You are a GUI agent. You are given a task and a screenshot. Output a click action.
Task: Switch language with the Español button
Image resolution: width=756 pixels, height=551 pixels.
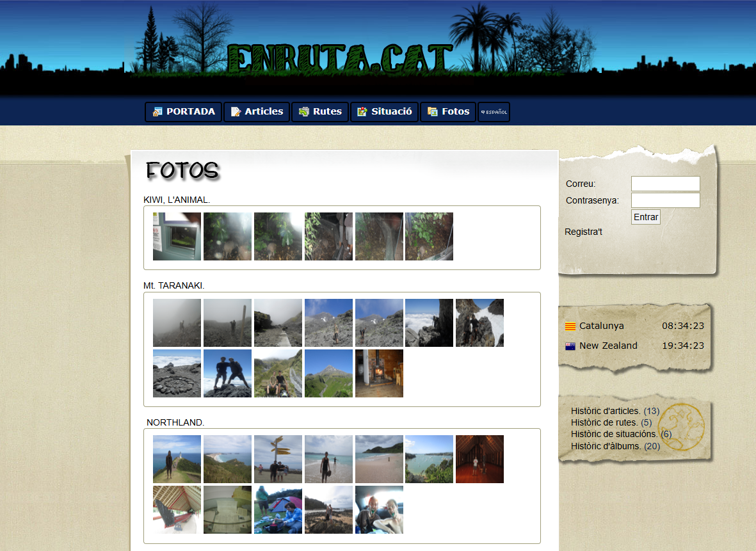(x=494, y=112)
